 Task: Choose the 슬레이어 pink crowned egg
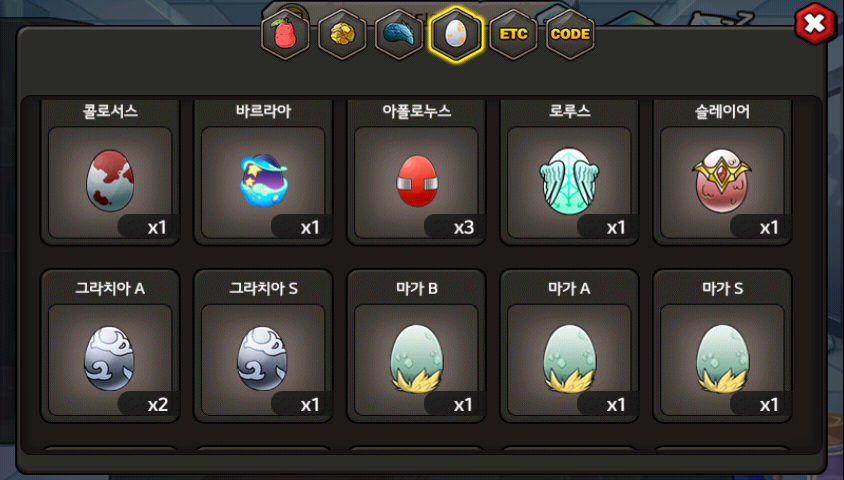pos(722,182)
